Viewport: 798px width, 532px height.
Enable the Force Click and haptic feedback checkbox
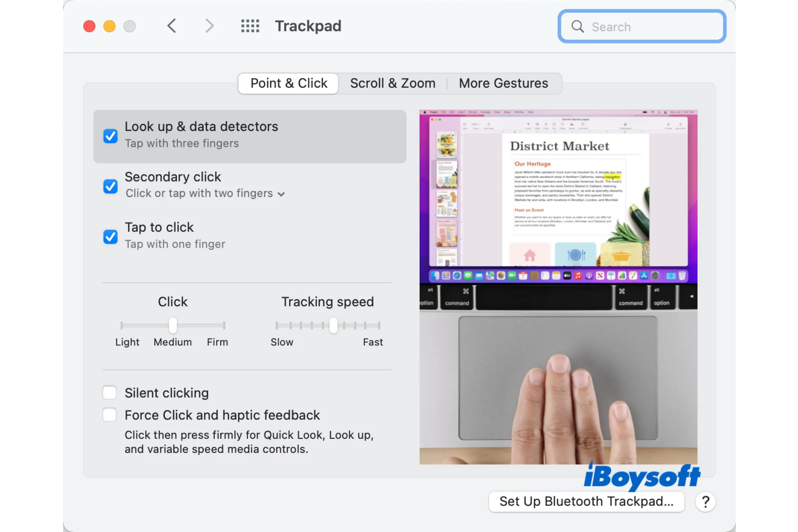[x=109, y=414]
